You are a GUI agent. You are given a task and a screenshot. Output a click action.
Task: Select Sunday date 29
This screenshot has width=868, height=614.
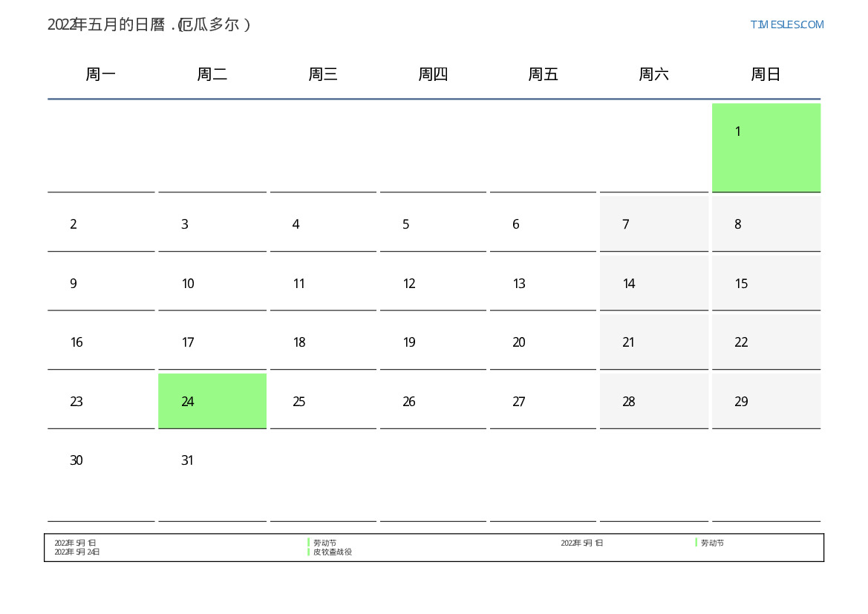point(766,401)
